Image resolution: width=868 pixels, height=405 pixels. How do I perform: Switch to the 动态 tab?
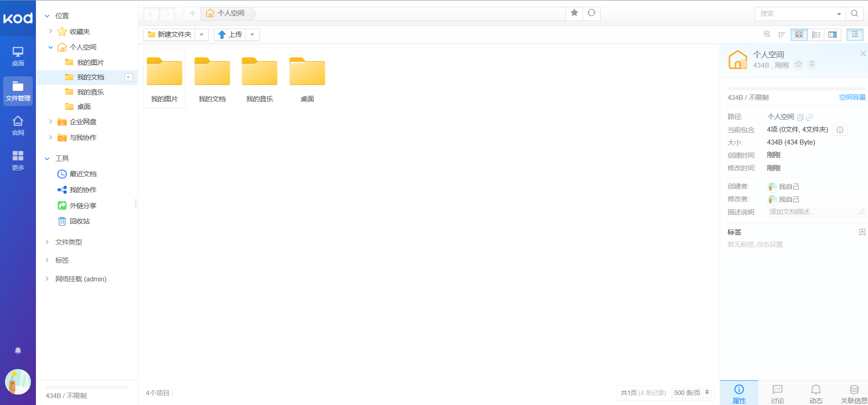816,393
